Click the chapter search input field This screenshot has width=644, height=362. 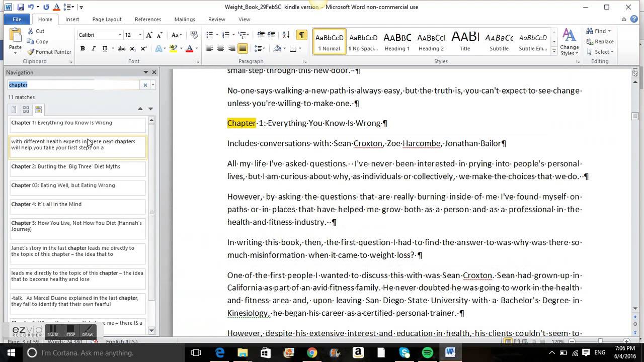tap(74, 85)
